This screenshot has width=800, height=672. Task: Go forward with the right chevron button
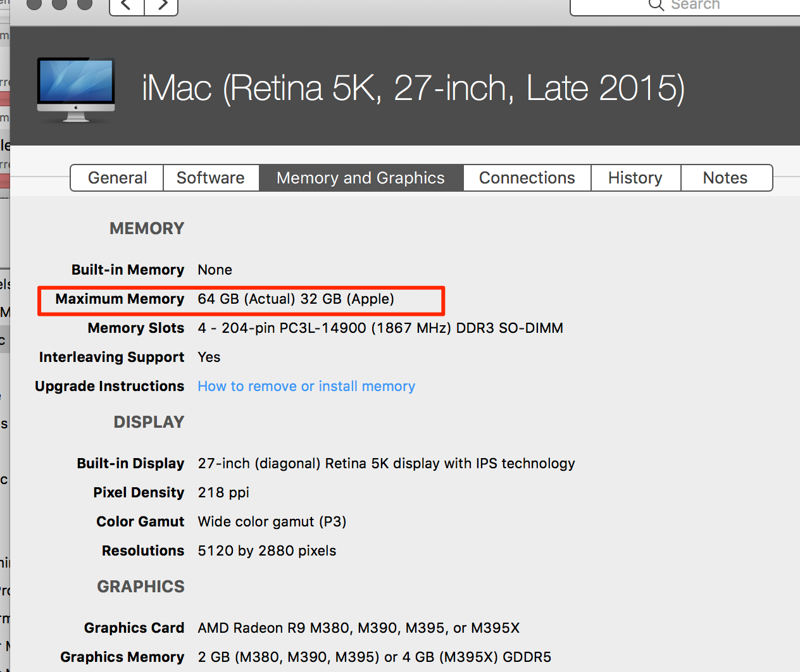coord(161,6)
